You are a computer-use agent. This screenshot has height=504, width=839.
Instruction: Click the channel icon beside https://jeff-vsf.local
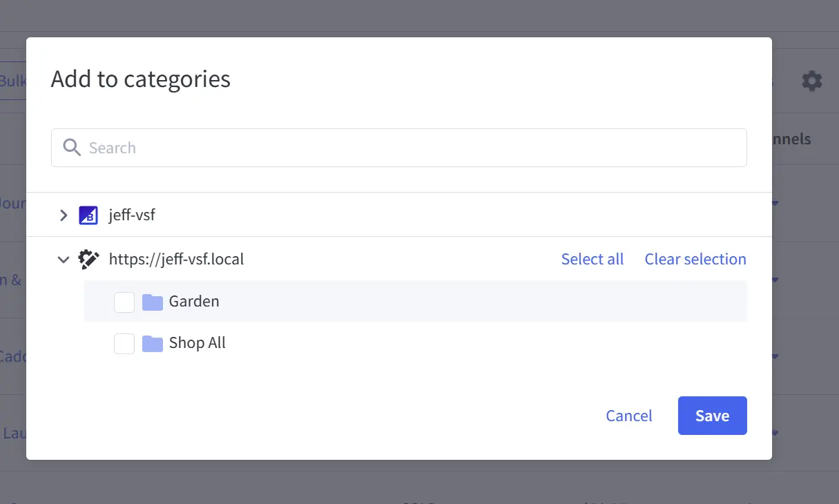pyautogui.click(x=88, y=259)
